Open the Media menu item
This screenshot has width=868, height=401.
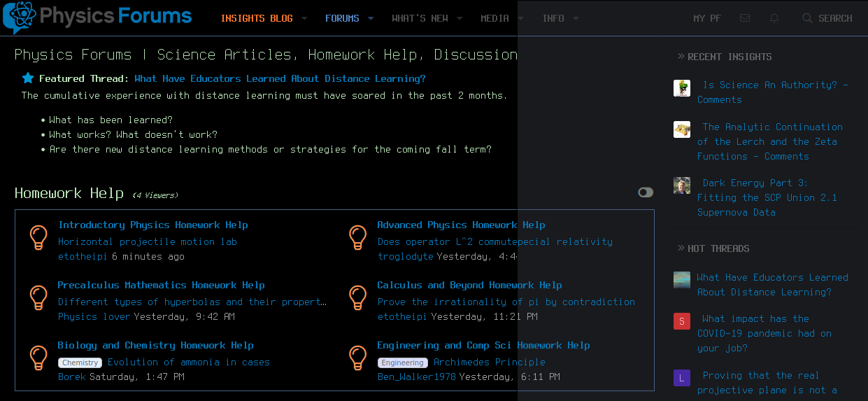(x=495, y=18)
